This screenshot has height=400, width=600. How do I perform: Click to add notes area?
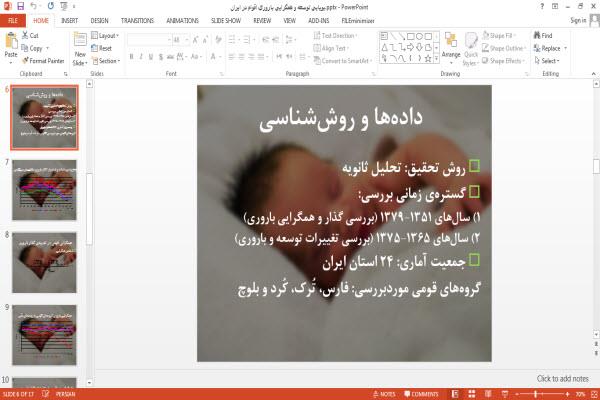562,379
